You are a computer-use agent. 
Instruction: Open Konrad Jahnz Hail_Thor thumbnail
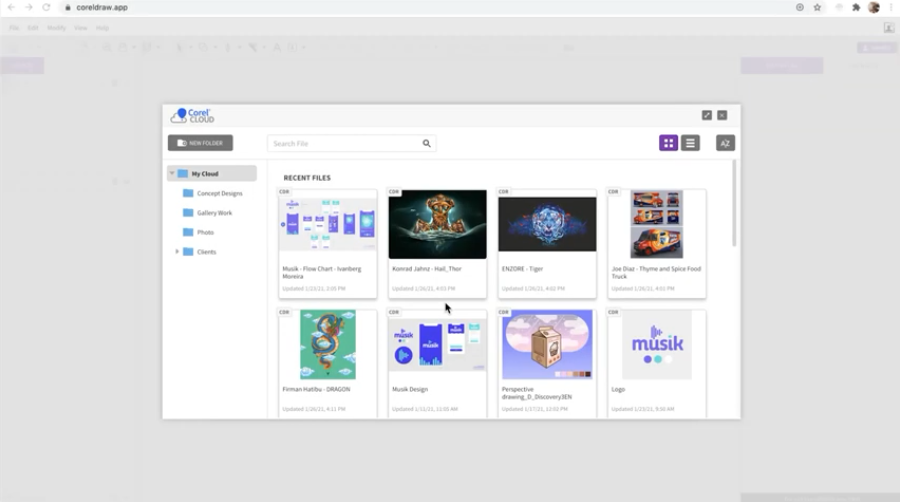(x=437, y=224)
